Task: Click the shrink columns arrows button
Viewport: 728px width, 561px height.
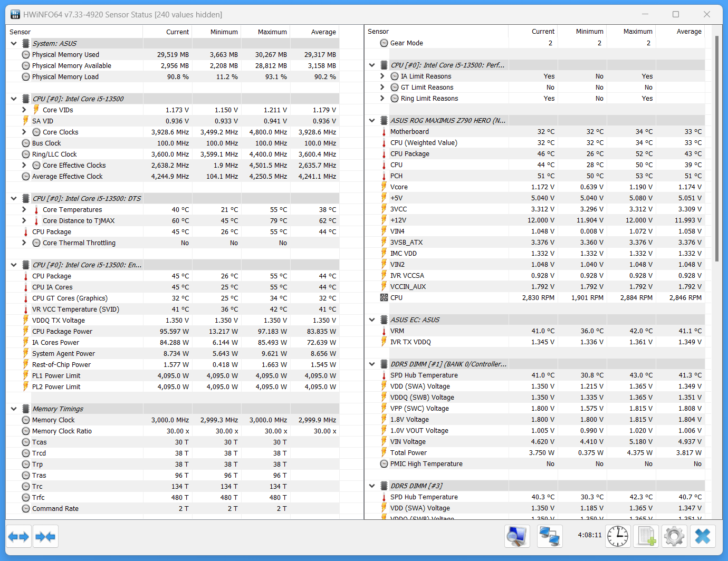Action: 45,537
